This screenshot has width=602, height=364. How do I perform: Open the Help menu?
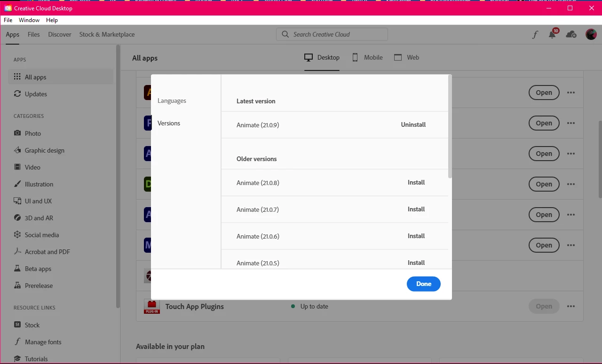pyautogui.click(x=52, y=20)
